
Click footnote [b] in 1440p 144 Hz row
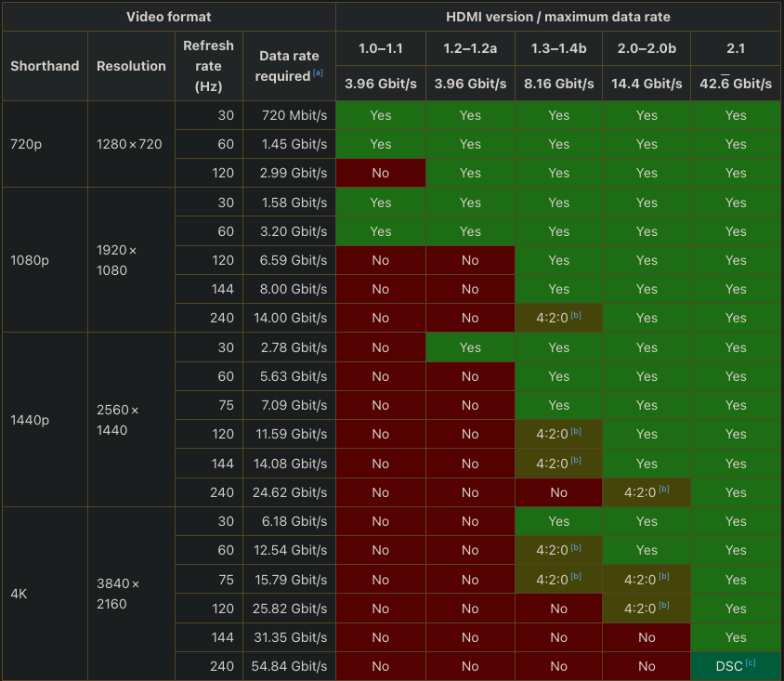click(576, 460)
